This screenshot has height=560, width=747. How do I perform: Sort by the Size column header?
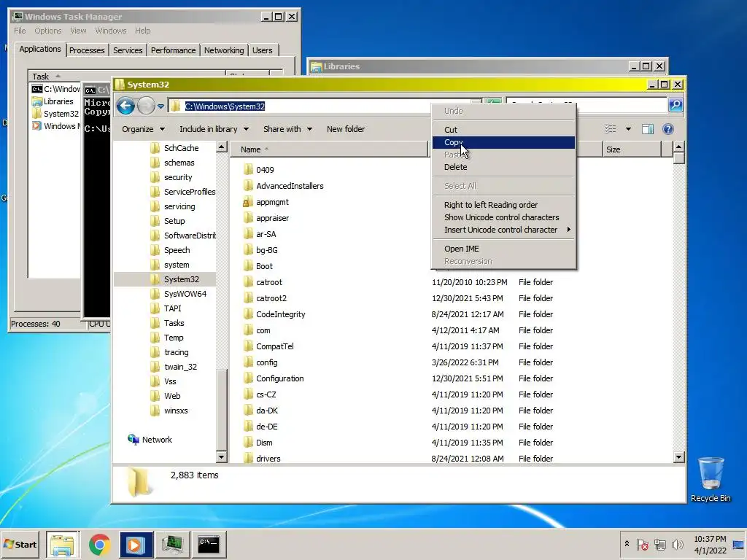tap(632, 149)
